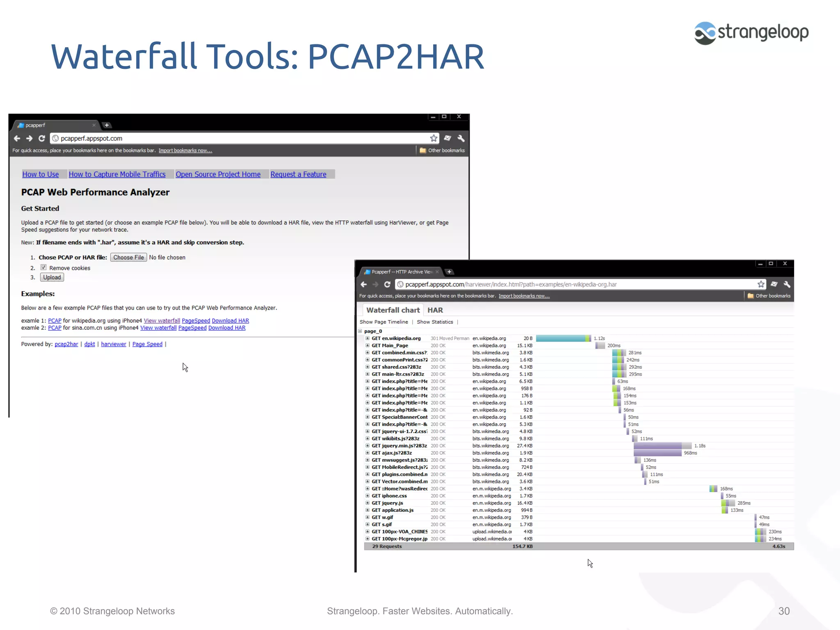This screenshot has height=630, width=840.
Task: Click the Choose File button
Action: tap(128, 257)
